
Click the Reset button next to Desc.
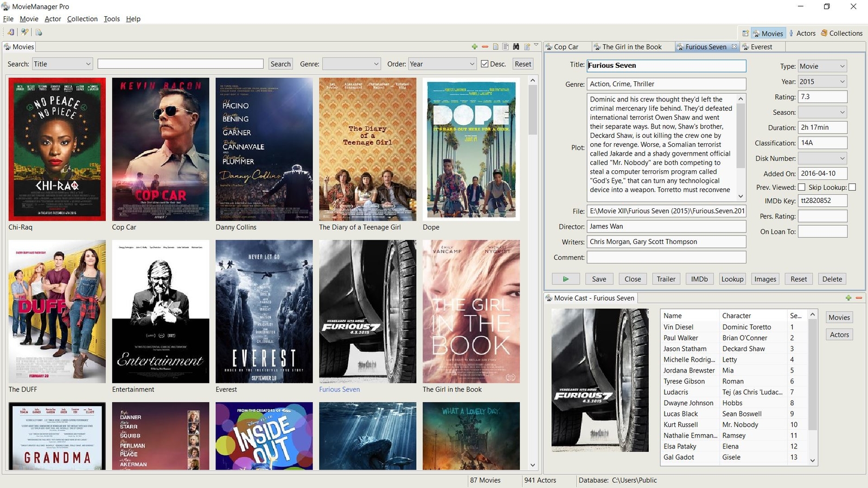point(523,64)
